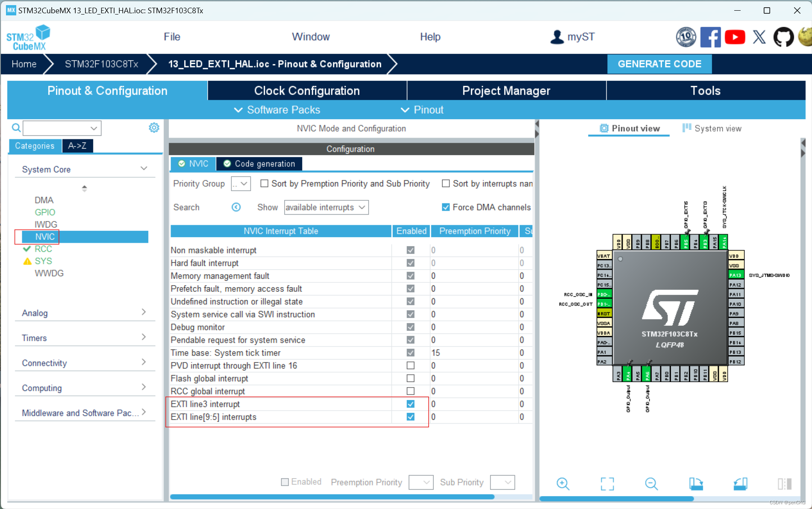This screenshot has width=812, height=509.
Task: Click the NRST pin on the chip
Action: click(604, 314)
